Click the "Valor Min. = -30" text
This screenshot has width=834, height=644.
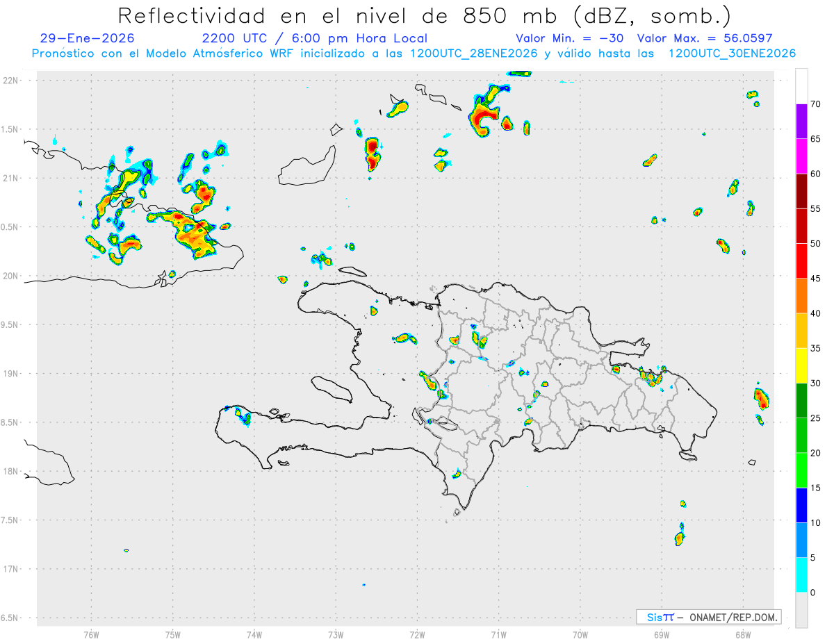click(x=570, y=39)
